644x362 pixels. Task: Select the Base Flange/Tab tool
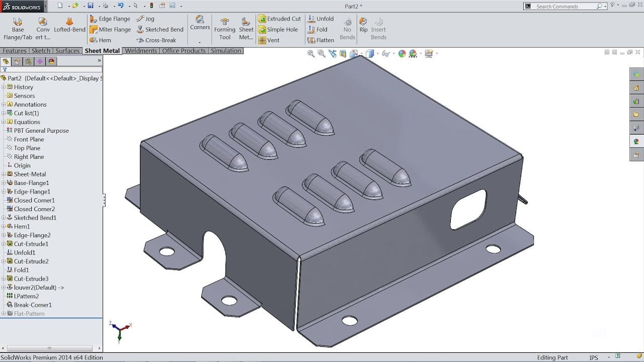tap(18, 29)
